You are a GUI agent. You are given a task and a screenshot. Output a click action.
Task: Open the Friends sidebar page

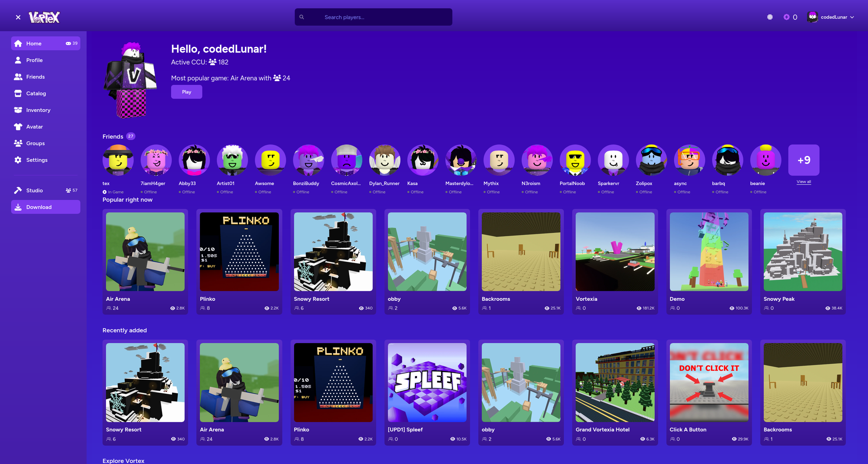coord(46,77)
